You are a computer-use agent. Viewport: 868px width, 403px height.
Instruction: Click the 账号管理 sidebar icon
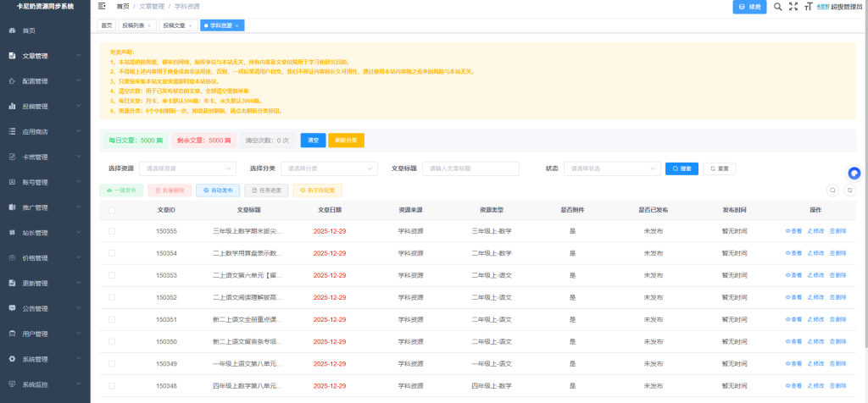(12, 182)
